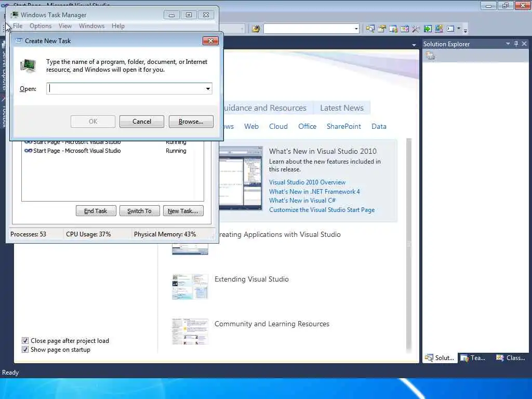The height and width of the screenshot is (399, 532).
Task: Click the Task Manager title bar icon
Action: click(15, 15)
